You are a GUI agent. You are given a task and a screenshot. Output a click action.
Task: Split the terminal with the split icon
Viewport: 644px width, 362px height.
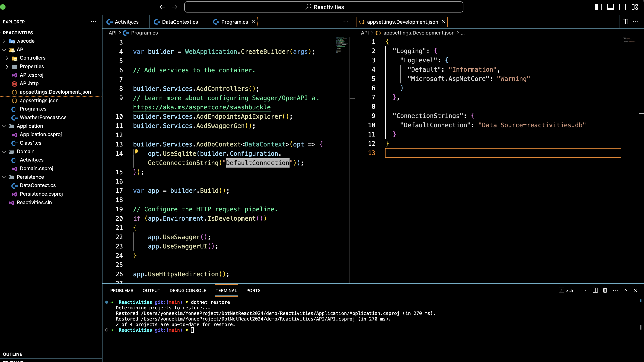(x=595, y=290)
